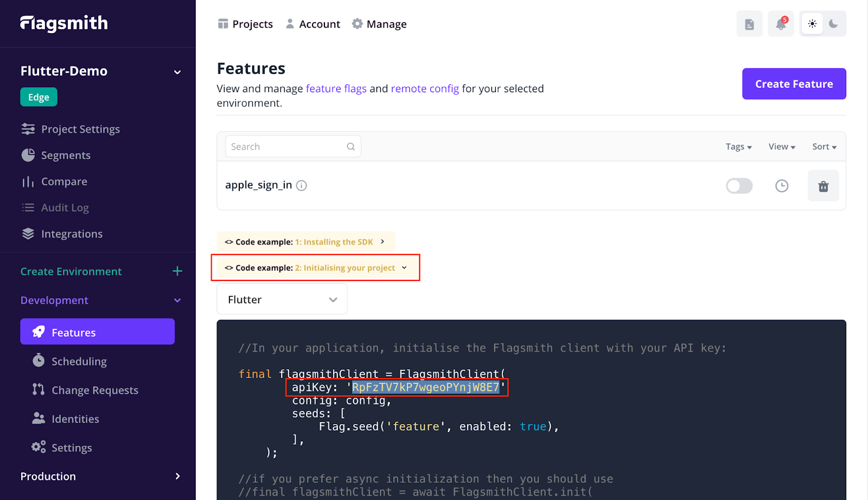Open the Flutter language dropdown
868x500 pixels.
(282, 299)
